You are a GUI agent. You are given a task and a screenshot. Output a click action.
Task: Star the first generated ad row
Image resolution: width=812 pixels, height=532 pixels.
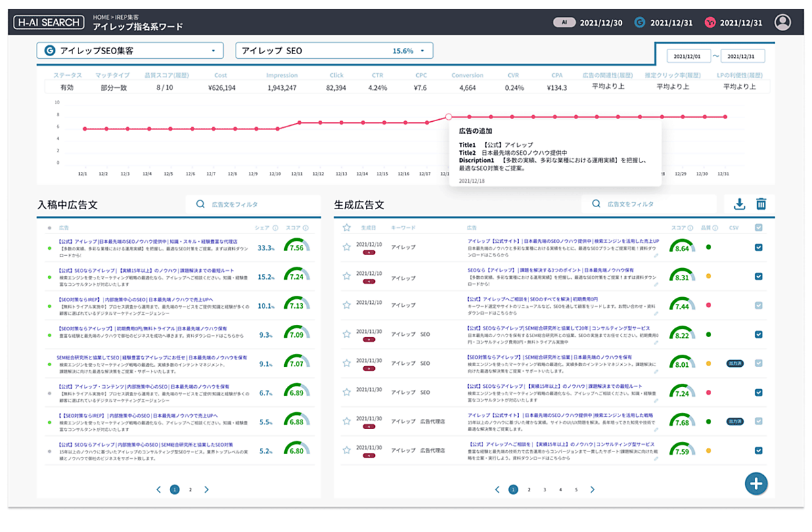click(x=346, y=247)
